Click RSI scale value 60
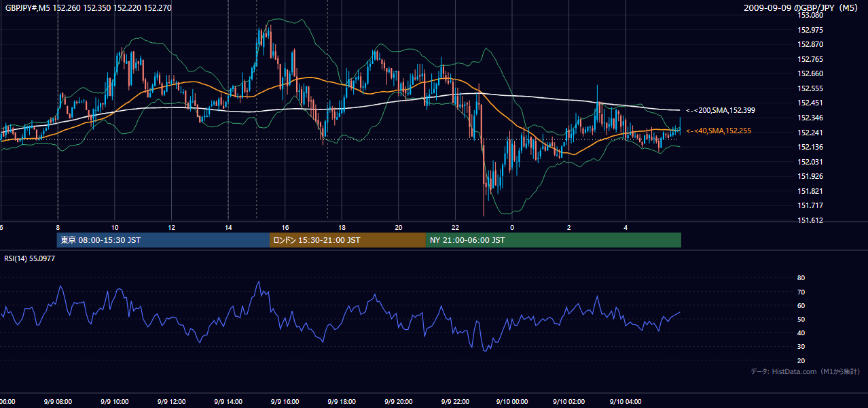The width and height of the screenshot is (868, 408). (x=801, y=305)
